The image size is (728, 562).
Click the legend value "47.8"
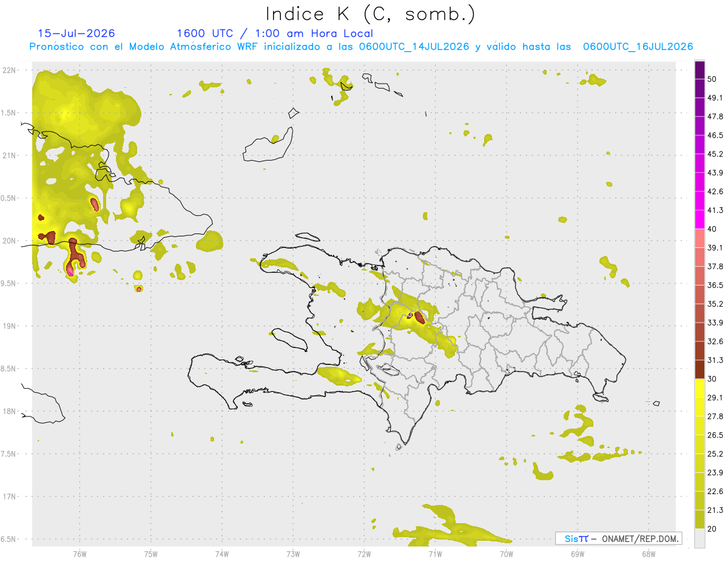pyautogui.click(x=716, y=116)
